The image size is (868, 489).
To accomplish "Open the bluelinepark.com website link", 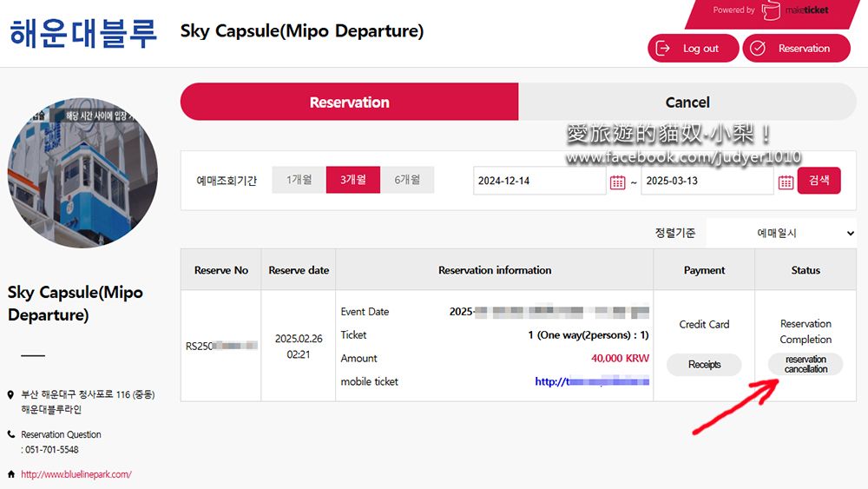I will pyautogui.click(x=76, y=474).
